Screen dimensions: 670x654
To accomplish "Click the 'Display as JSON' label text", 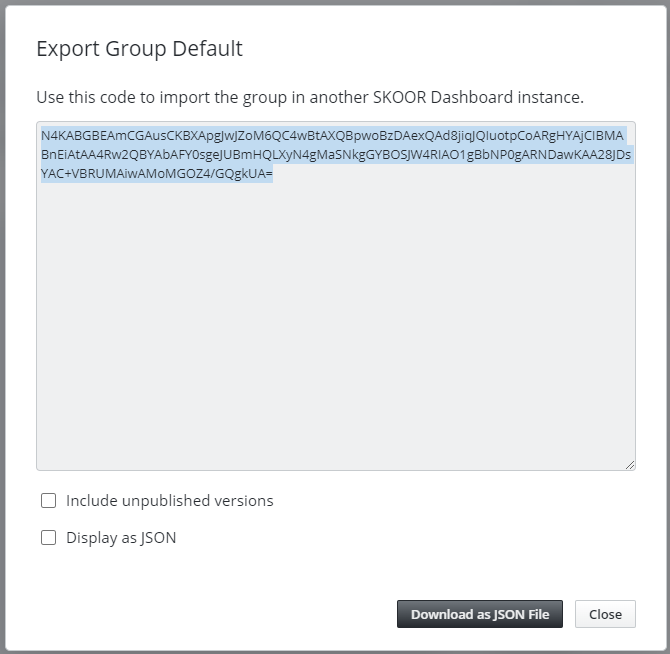I will [121, 538].
